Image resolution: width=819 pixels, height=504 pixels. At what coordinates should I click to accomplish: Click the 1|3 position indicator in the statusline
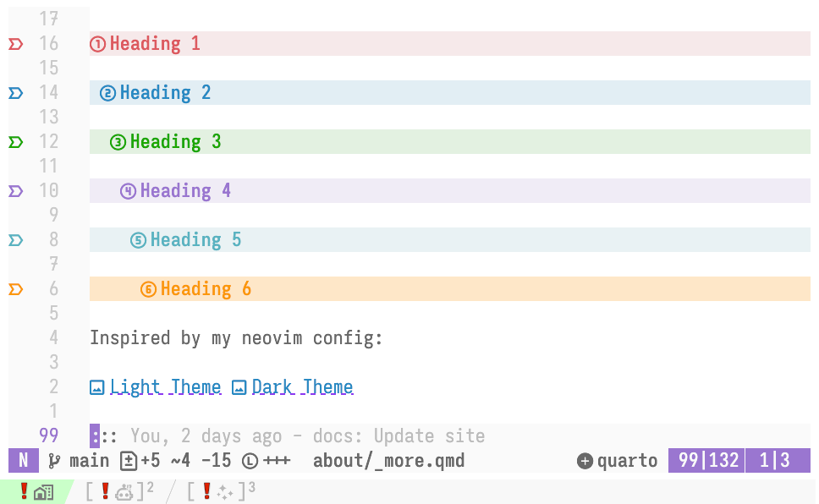point(777,461)
